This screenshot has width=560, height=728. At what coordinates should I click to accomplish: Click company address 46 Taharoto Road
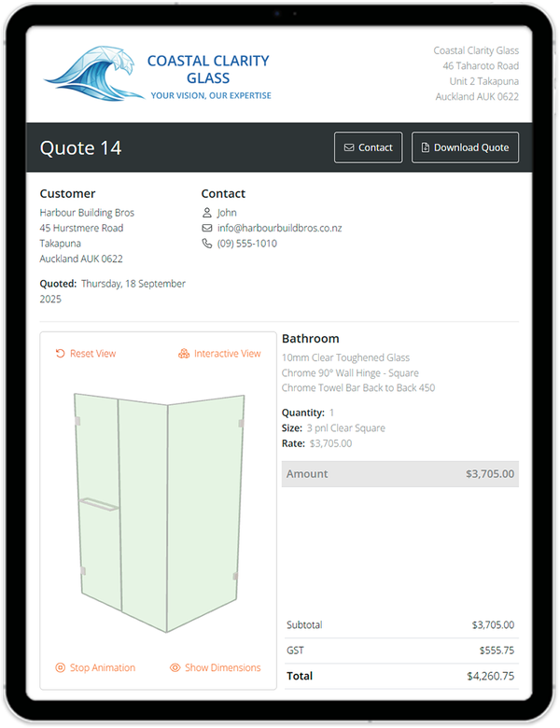pos(481,66)
